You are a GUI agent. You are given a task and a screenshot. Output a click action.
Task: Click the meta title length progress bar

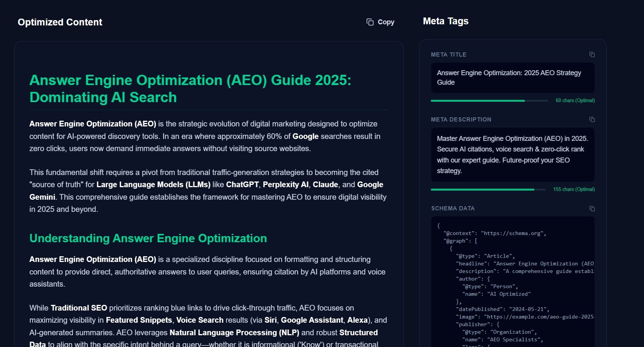pyautogui.click(x=489, y=101)
